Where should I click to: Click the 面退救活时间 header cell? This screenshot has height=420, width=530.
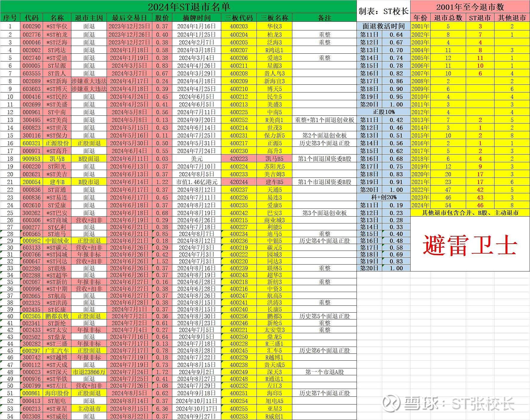click(384, 26)
